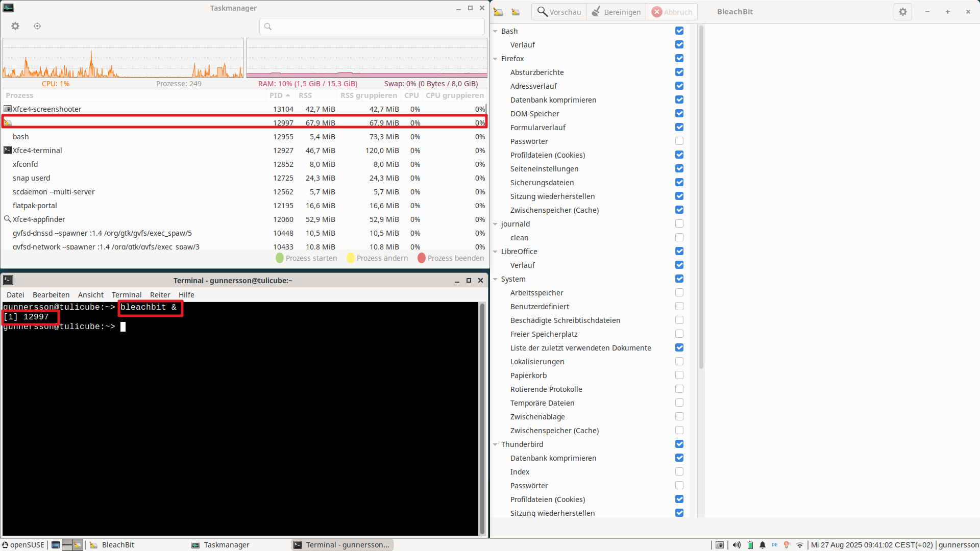Click the Vorschau button in BleachBit
Image resolution: width=980 pixels, height=551 pixels.
point(559,12)
